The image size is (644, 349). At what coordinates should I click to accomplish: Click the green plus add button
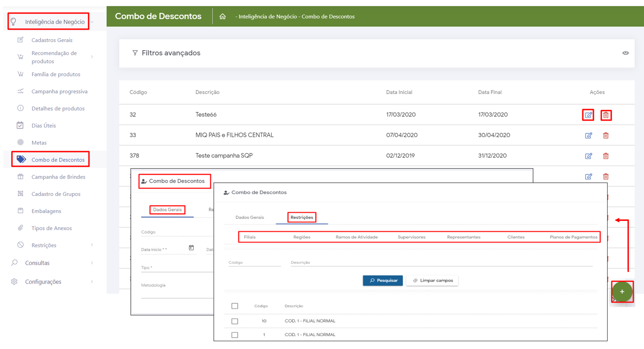point(622,291)
